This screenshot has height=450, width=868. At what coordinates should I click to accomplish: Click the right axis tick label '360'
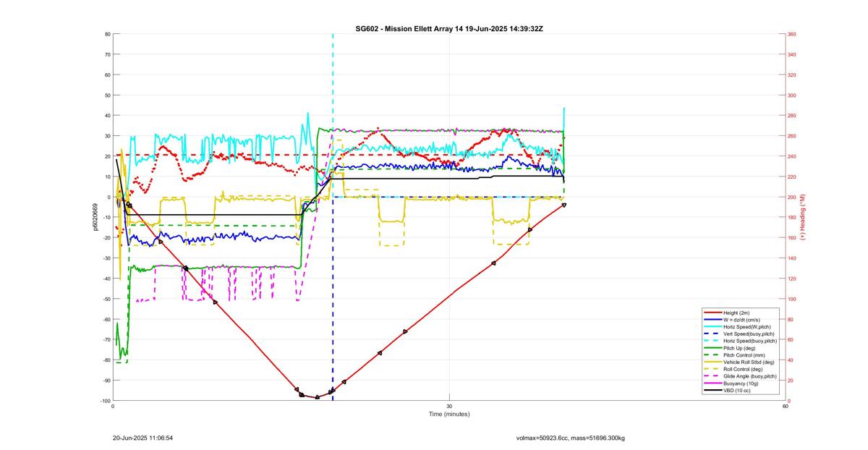click(792, 34)
